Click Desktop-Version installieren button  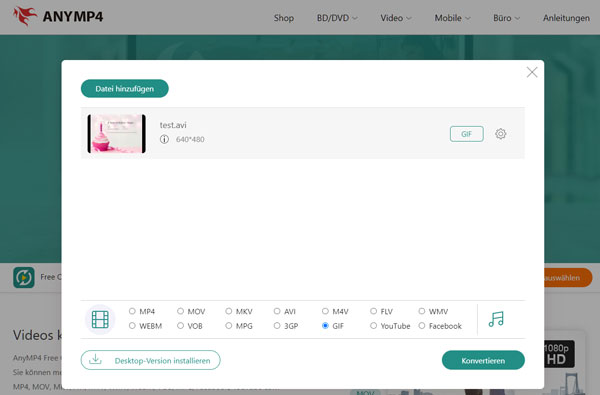pyautogui.click(x=150, y=360)
